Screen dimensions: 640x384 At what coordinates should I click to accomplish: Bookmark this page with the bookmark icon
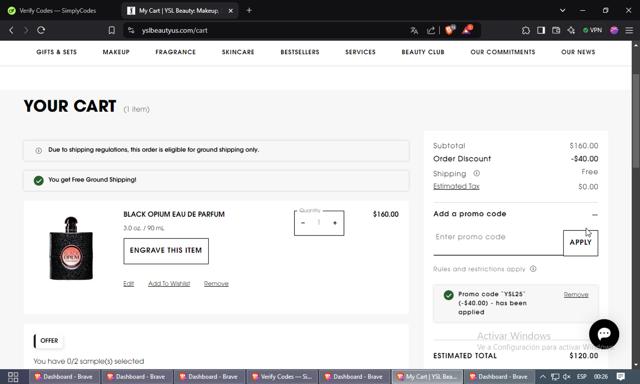pos(111,30)
